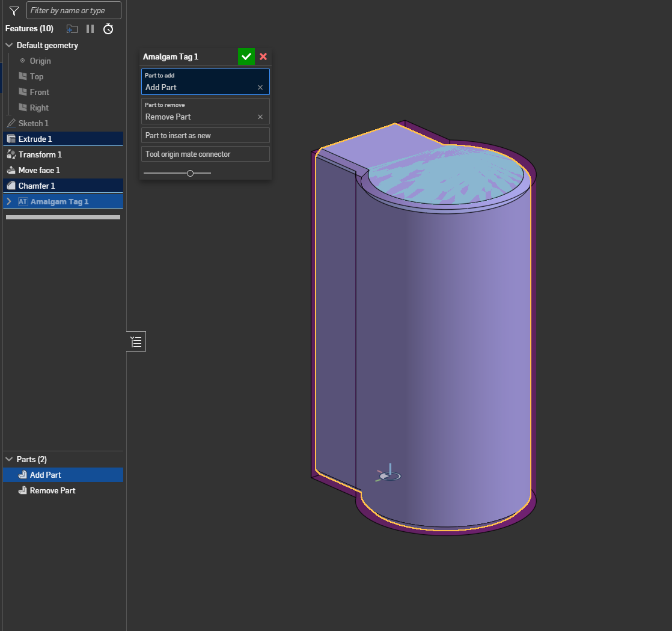Select the Chamfer 1 feature

[x=36, y=186]
